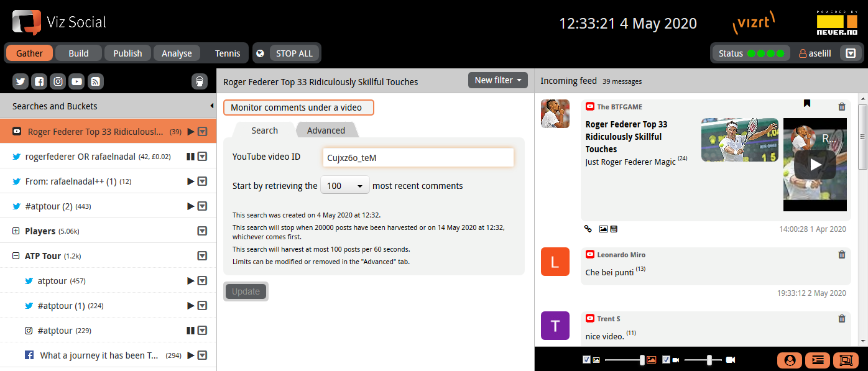Click the Update button
This screenshot has height=371, width=868.
click(246, 291)
